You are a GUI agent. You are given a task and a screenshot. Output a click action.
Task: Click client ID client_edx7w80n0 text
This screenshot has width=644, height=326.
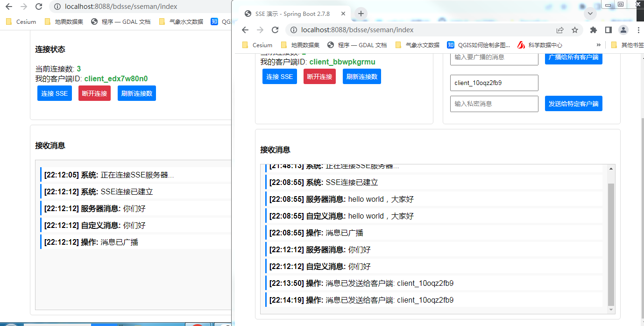116,78
